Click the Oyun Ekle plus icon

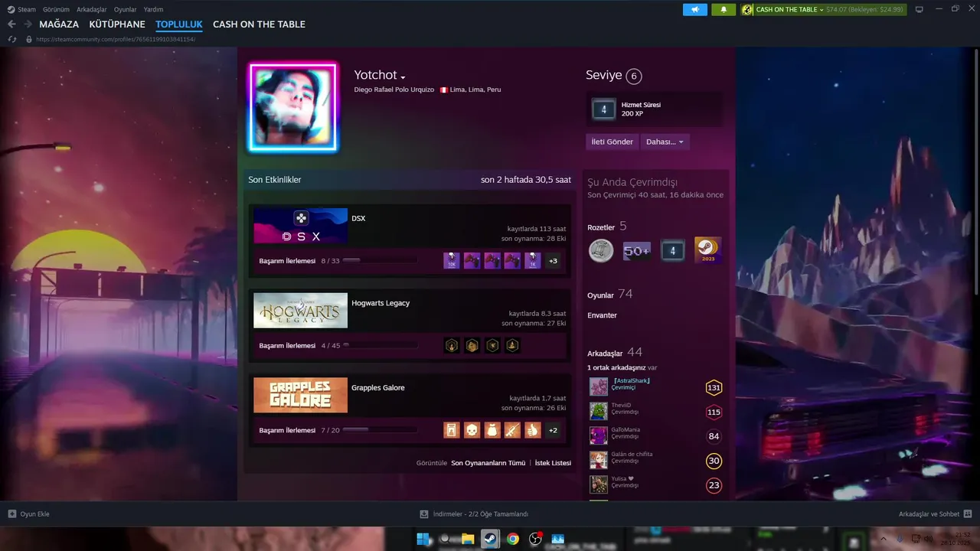click(11, 514)
